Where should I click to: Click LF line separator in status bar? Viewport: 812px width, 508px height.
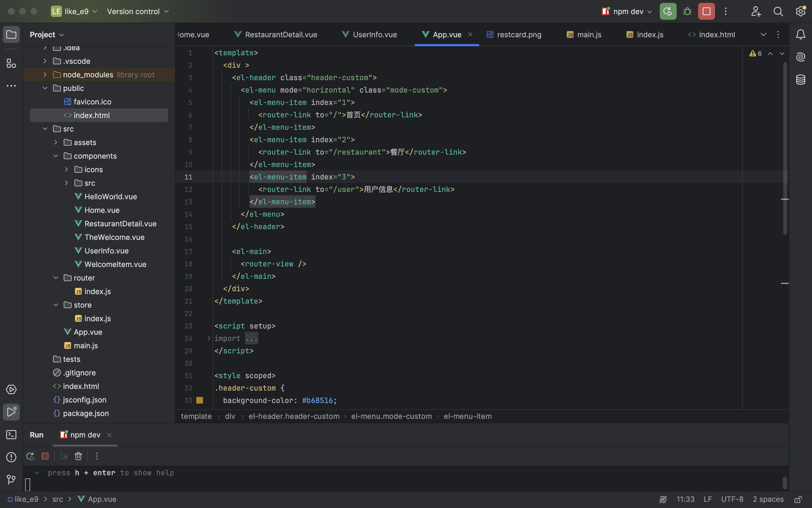pyautogui.click(x=708, y=499)
